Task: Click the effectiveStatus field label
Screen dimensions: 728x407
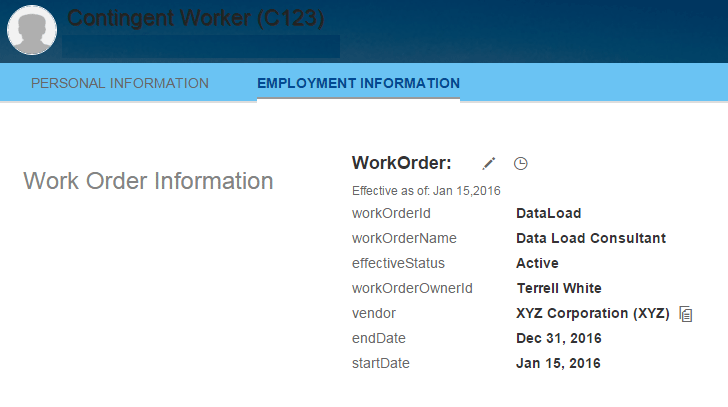Action: (398, 263)
